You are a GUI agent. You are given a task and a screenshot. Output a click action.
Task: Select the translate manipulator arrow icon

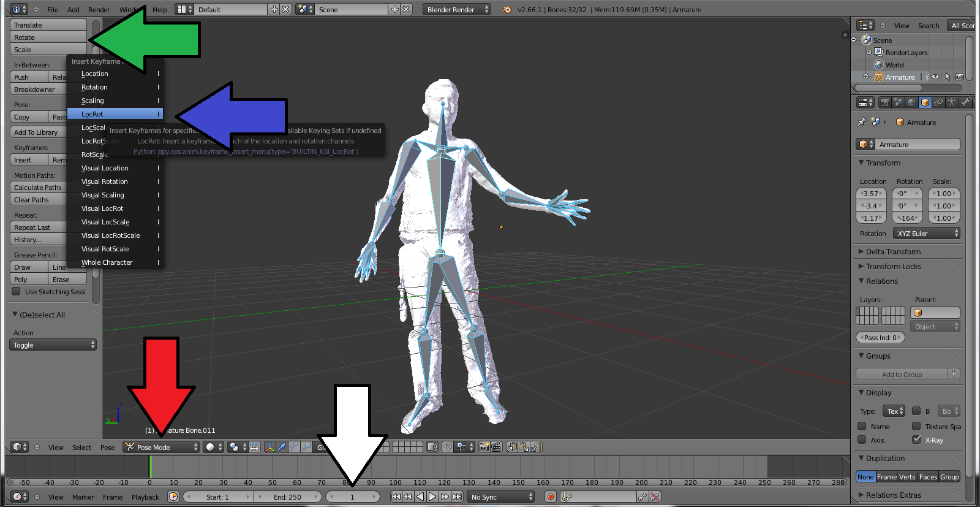(x=282, y=447)
